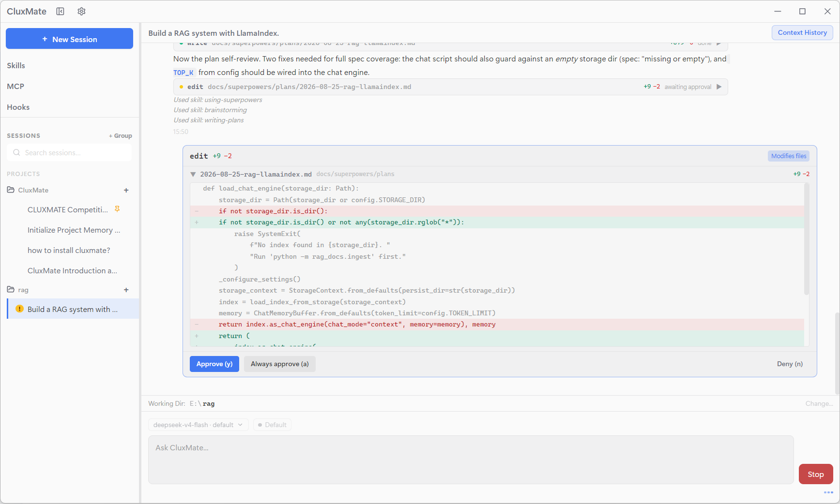Click the Modifies files badge
This screenshot has width=840, height=504.
(x=789, y=156)
